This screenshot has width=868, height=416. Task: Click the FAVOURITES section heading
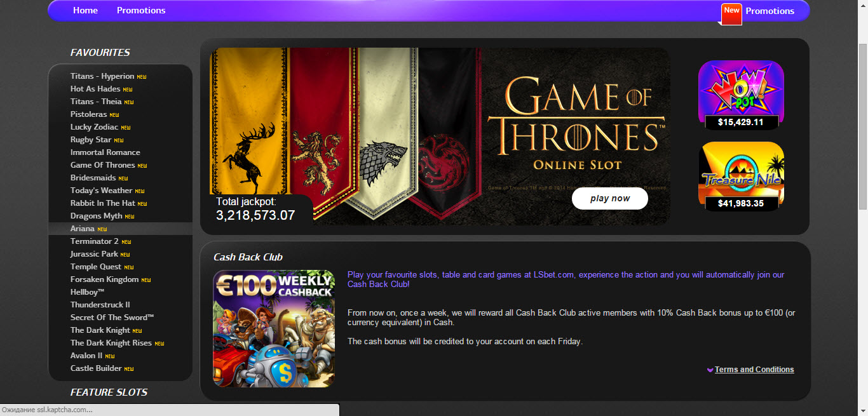coord(100,53)
